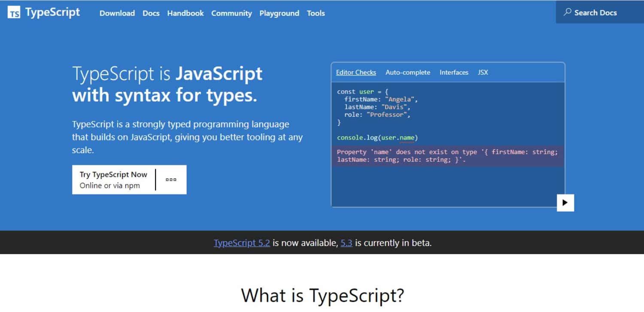Click the play button on code sample
Screen dimensions: 644x312
[x=565, y=203]
